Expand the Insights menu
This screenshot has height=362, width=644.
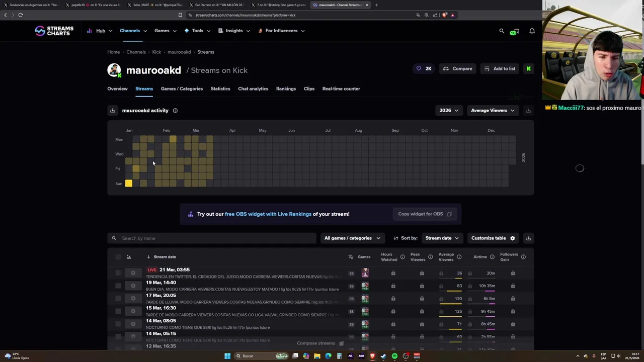(x=234, y=31)
